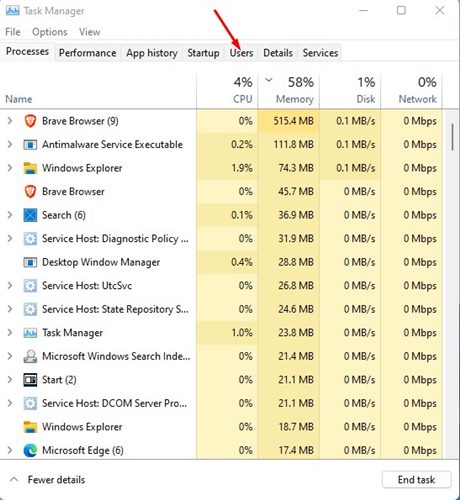Expand the Microsoft Edge (6) group
The width and height of the screenshot is (460, 500).
tap(10, 450)
